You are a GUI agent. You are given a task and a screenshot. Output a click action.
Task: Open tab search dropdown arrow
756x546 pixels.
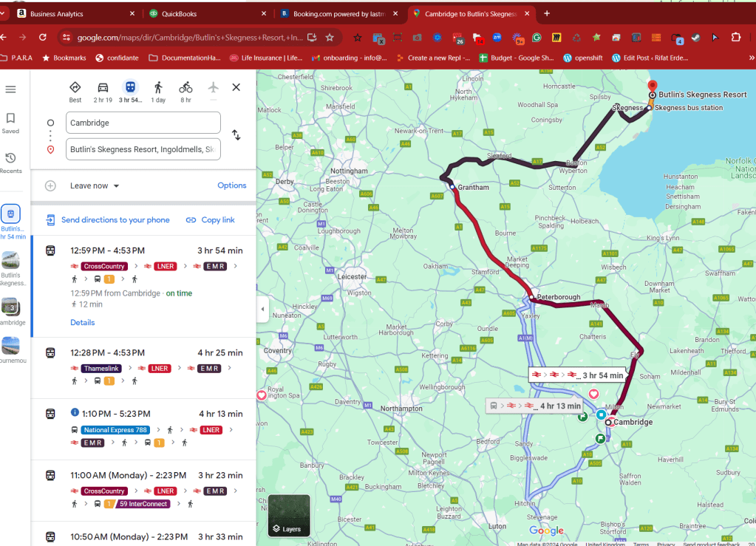click(x=2, y=13)
